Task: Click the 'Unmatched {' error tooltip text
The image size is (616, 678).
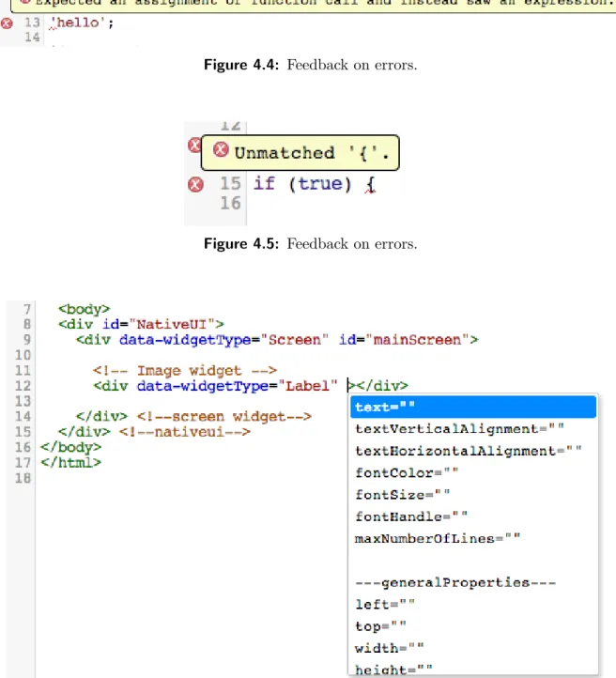Action: [312, 153]
